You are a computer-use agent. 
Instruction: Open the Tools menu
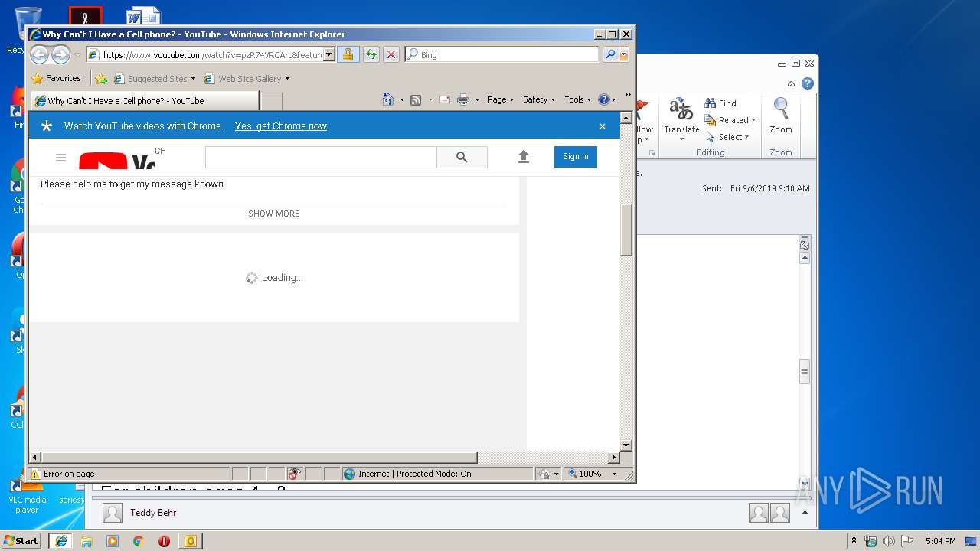tap(578, 99)
